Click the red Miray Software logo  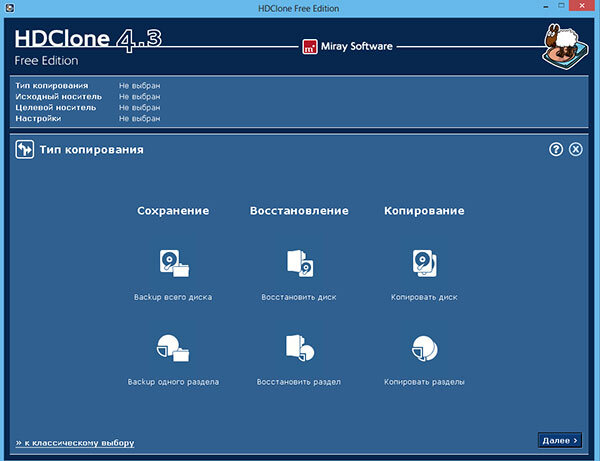coord(310,47)
